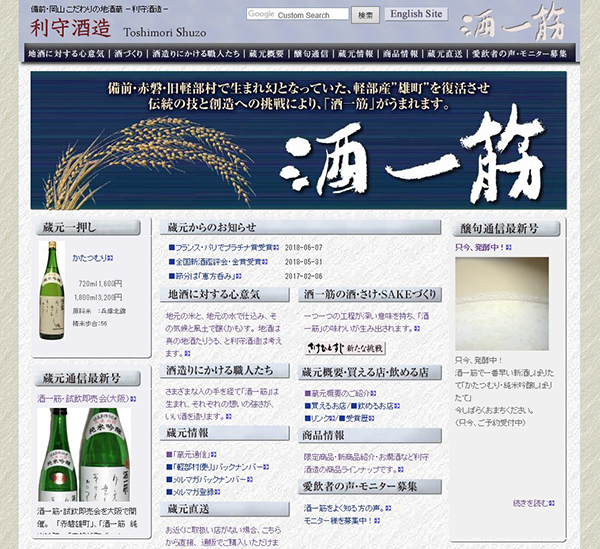Open the 酒一筋をよく知る方の声 link
The width and height of the screenshot is (600, 549).
(x=347, y=508)
